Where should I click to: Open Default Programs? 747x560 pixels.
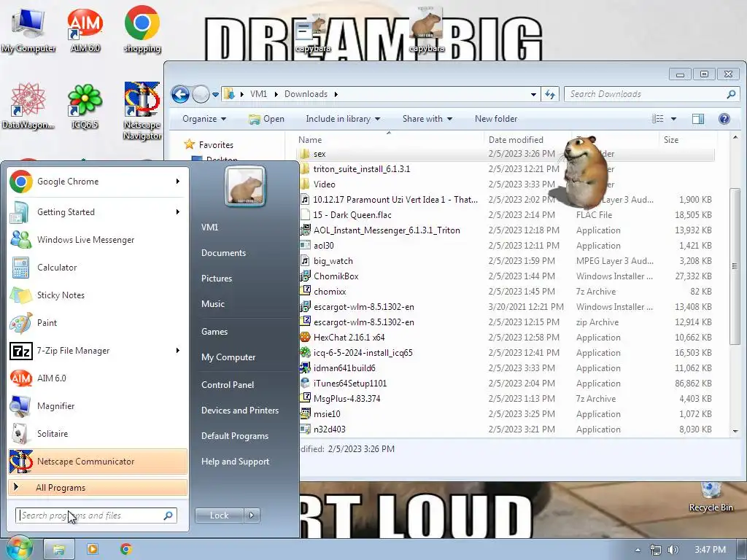tap(234, 436)
